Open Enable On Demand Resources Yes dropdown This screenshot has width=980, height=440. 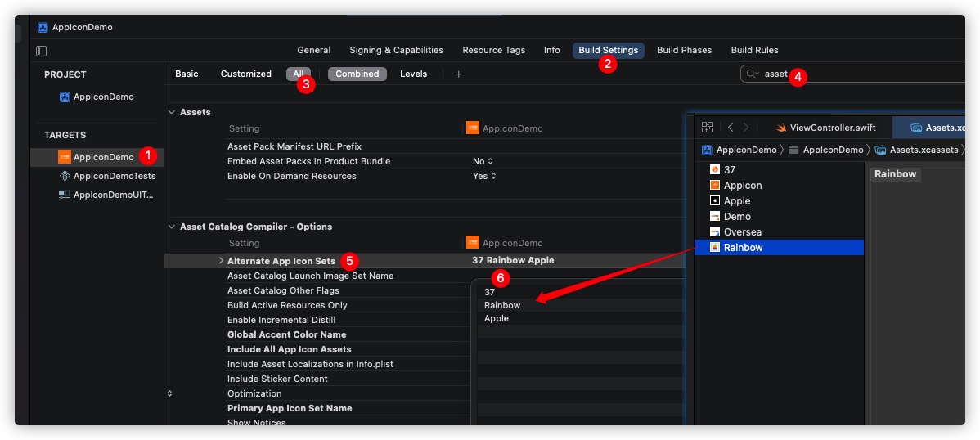pyautogui.click(x=484, y=177)
